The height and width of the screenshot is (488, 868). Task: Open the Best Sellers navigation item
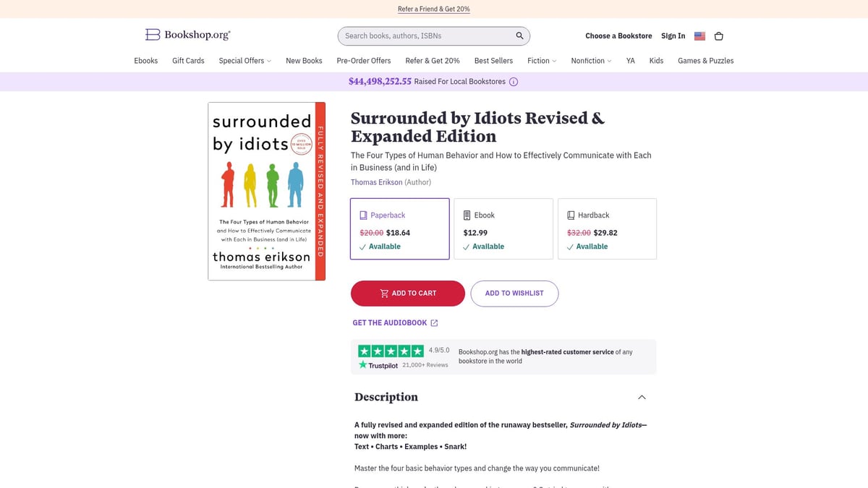pos(493,61)
